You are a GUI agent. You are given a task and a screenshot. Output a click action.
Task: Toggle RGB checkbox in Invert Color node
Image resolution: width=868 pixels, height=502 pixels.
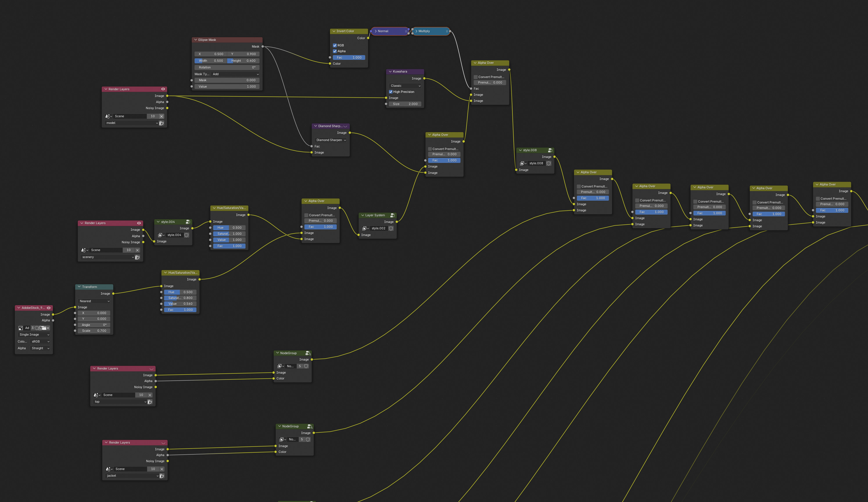[x=335, y=46]
